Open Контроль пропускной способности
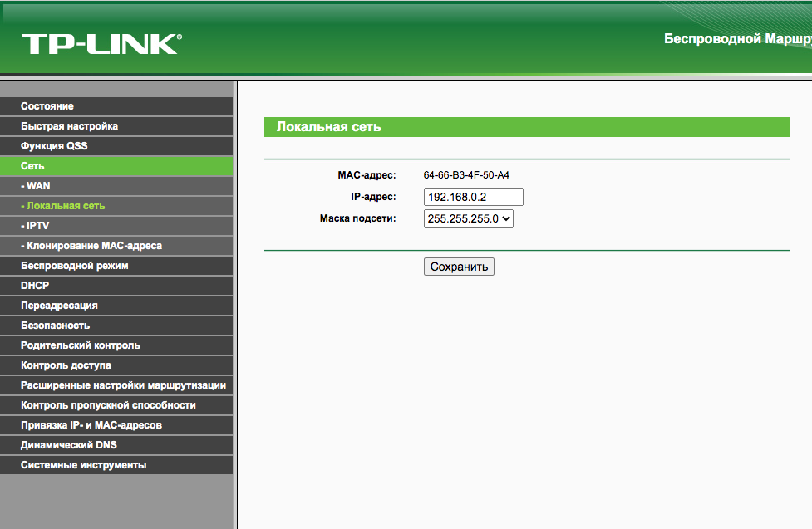This screenshot has height=529, width=812. [x=116, y=404]
